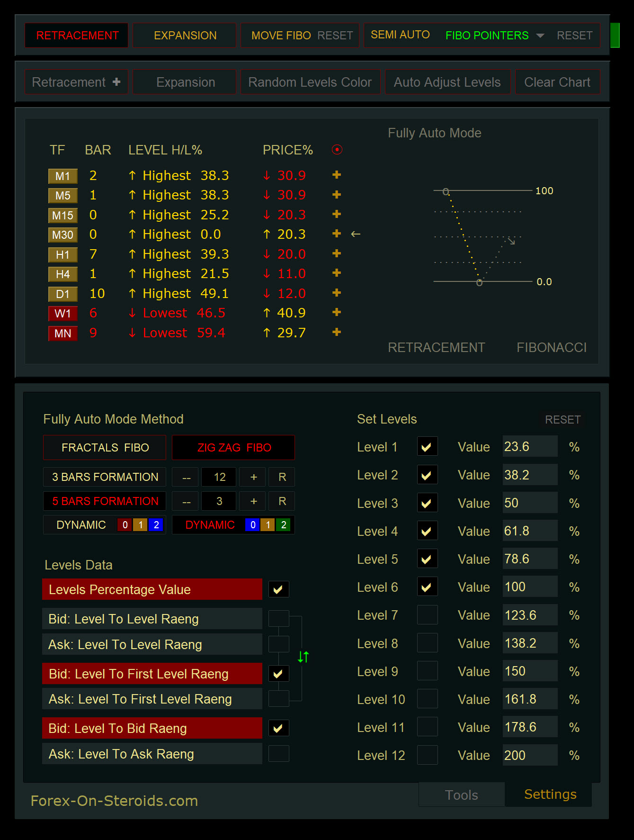Open the Settings tab
Screen dimensions: 634x840
point(550,794)
